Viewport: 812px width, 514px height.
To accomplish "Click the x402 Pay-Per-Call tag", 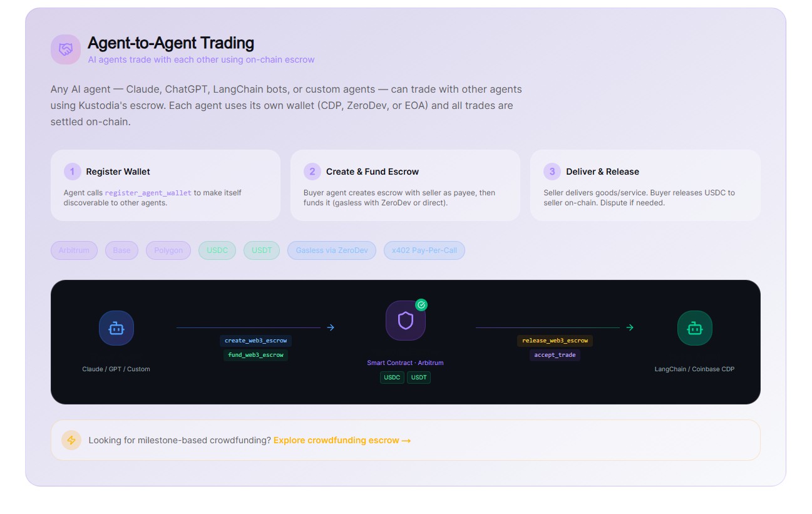I will tap(424, 250).
